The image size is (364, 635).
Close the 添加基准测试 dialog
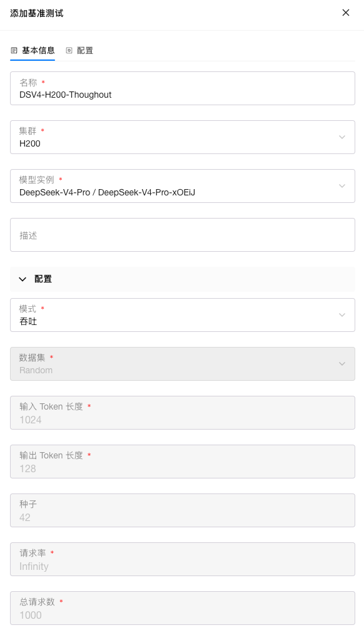pyautogui.click(x=346, y=13)
